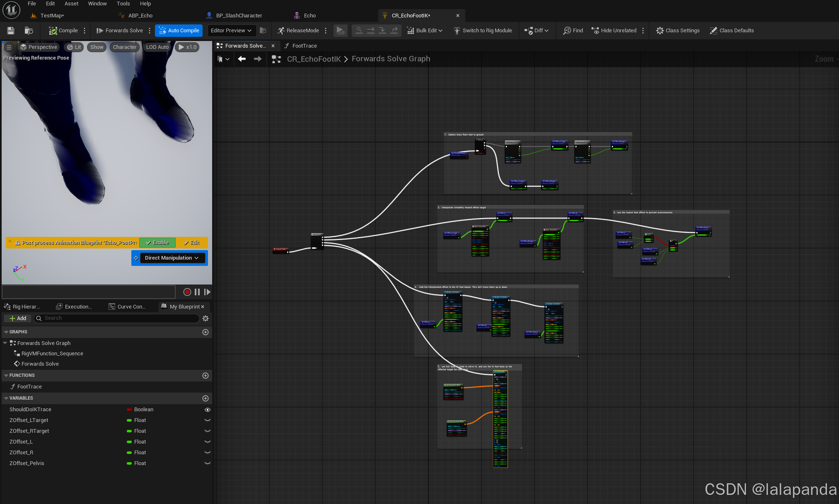
Task: Switch to the FootTrace graph tab
Action: pyautogui.click(x=304, y=46)
